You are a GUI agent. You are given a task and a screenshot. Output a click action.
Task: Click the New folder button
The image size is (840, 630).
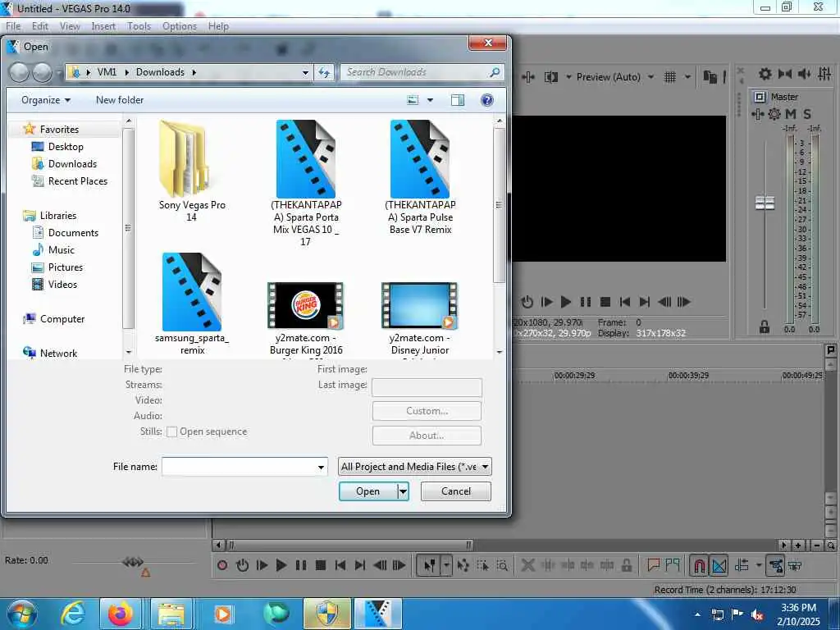tap(120, 100)
